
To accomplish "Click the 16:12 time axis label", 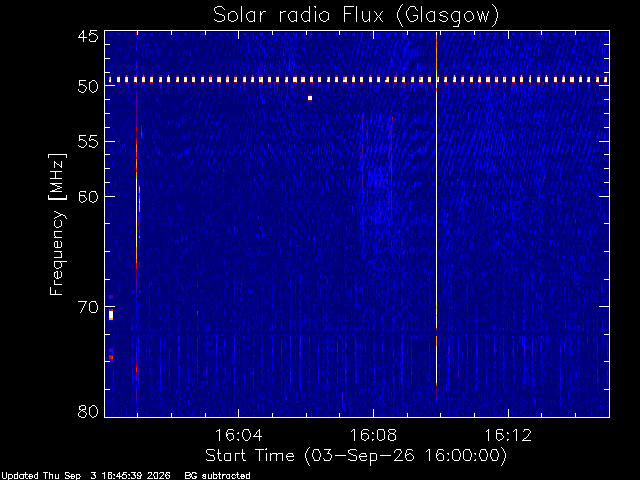I will click(508, 435).
